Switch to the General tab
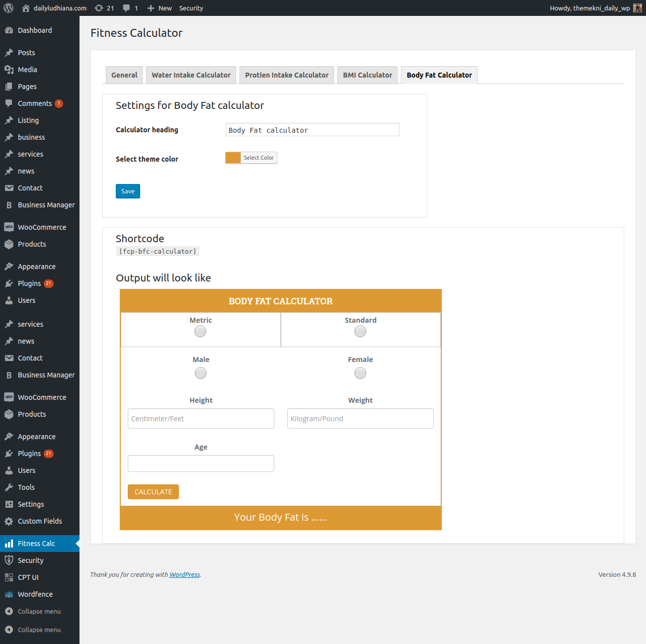Image resolution: width=646 pixels, height=644 pixels. 124,75
